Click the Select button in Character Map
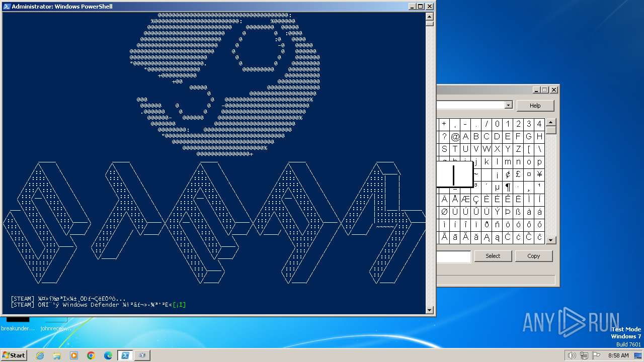Image resolution: width=644 pixels, height=362 pixels. click(493, 256)
